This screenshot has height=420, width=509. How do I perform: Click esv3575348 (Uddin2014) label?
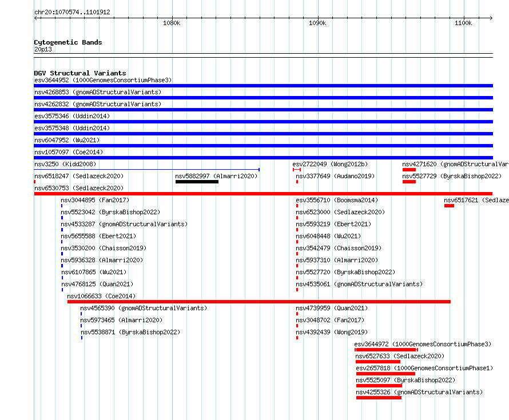pos(72,128)
